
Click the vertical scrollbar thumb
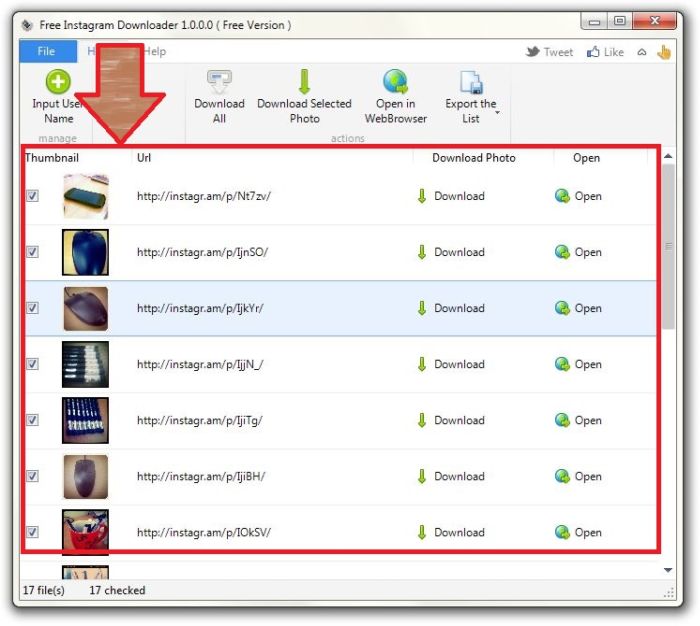coord(668,246)
